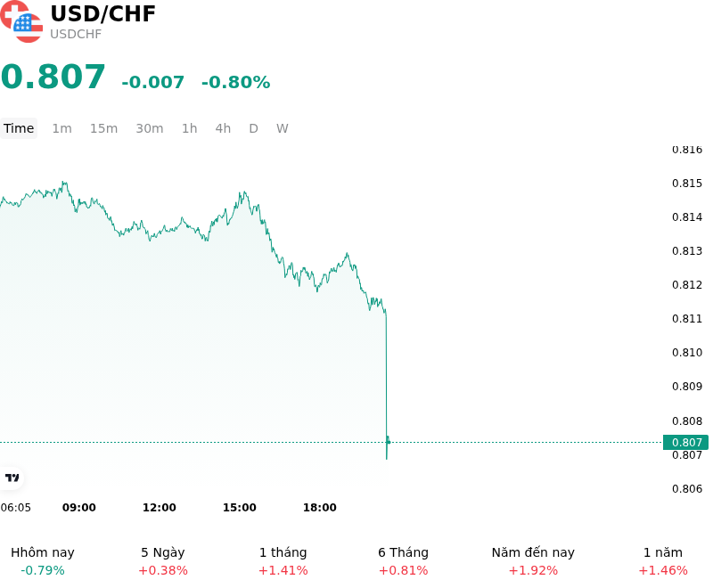Switch to the 30m interval
The image size is (713, 588).
150,128
